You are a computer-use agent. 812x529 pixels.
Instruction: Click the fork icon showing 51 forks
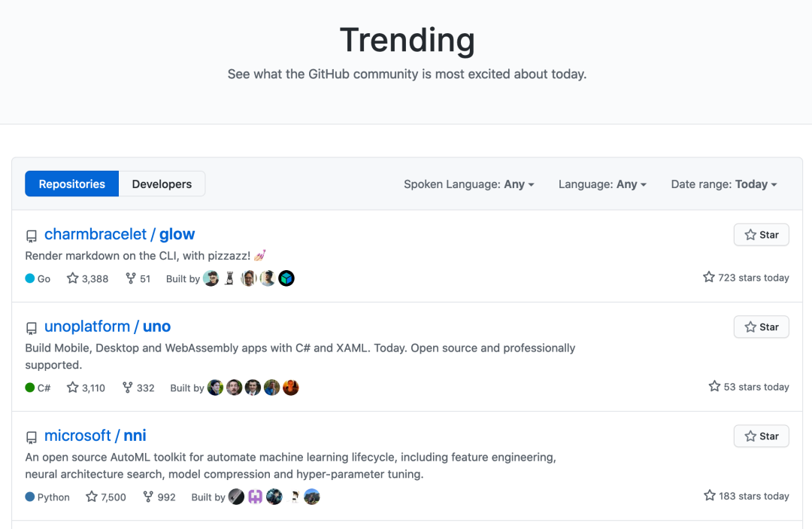(x=131, y=278)
